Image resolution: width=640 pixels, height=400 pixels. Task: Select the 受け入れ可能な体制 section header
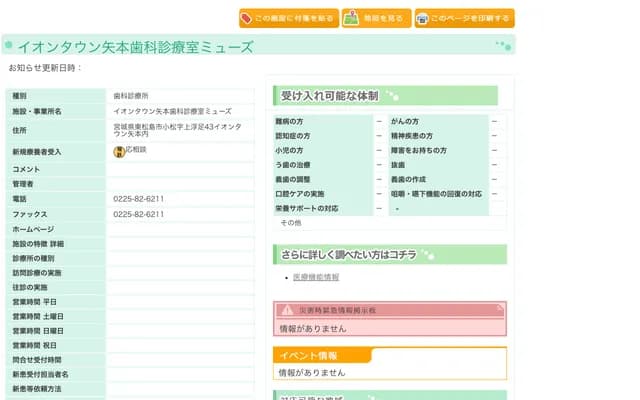point(330,96)
